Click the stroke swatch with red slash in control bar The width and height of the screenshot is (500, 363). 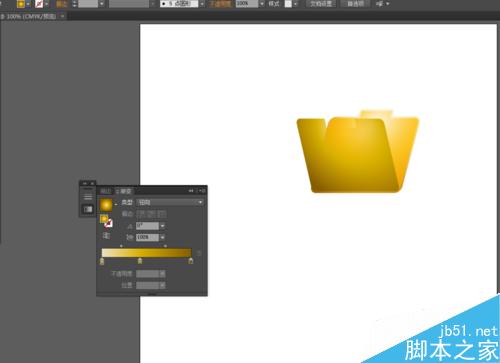39,4
